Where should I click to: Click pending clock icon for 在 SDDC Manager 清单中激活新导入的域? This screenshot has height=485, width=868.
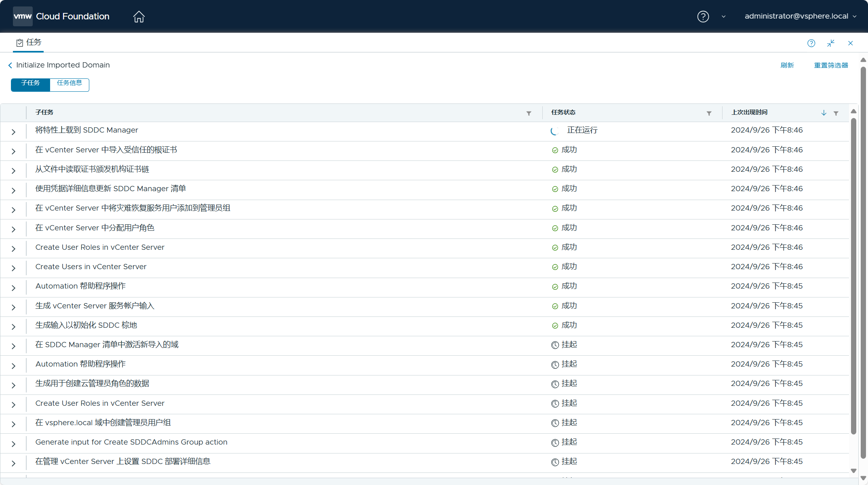(555, 345)
